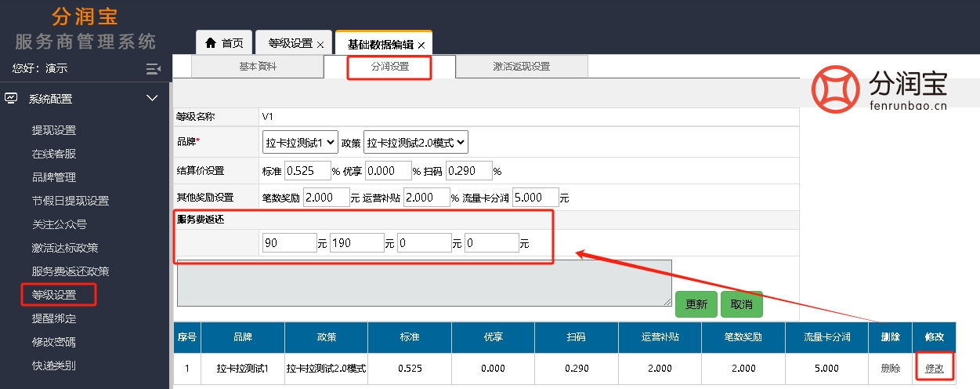Click the V1 level name value
980x389 pixels.
click(268, 117)
